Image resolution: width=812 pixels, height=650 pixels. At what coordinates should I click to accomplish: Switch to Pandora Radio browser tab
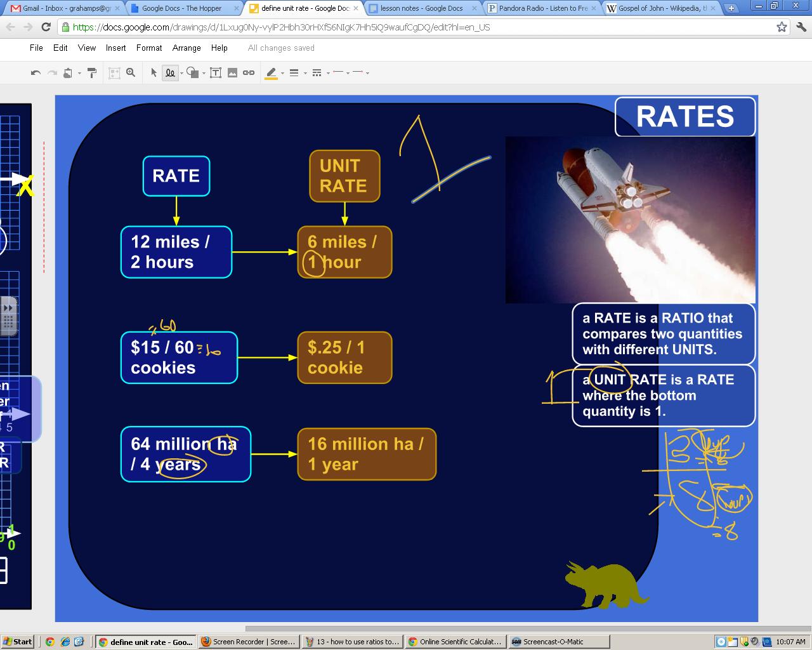click(x=542, y=8)
